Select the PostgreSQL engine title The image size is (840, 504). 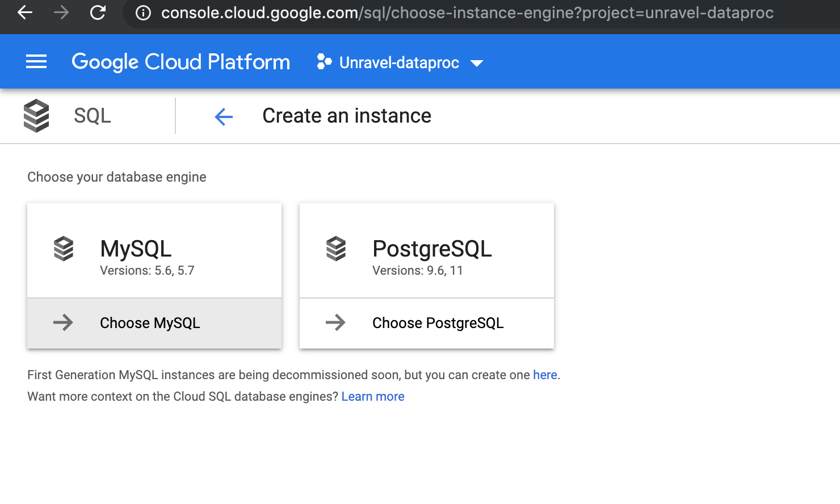click(x=432, y=249)
